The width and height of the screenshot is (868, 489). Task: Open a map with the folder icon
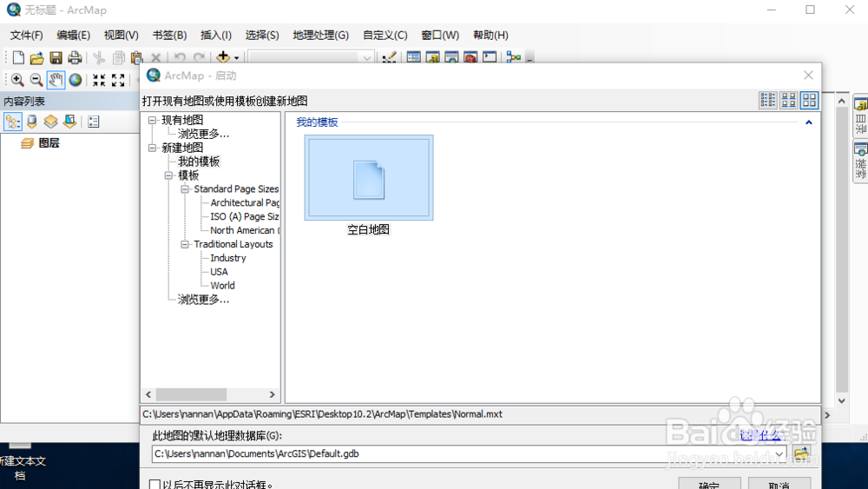pyautogui.click(x=37, y=57)
